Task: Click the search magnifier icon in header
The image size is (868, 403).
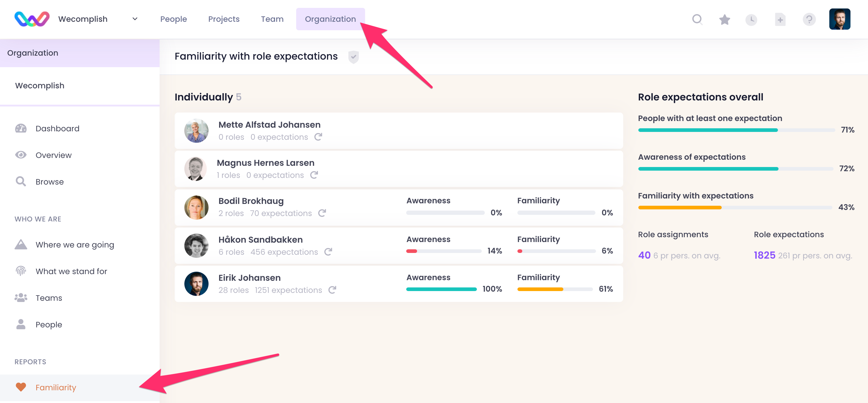Action: click(697, 19)
